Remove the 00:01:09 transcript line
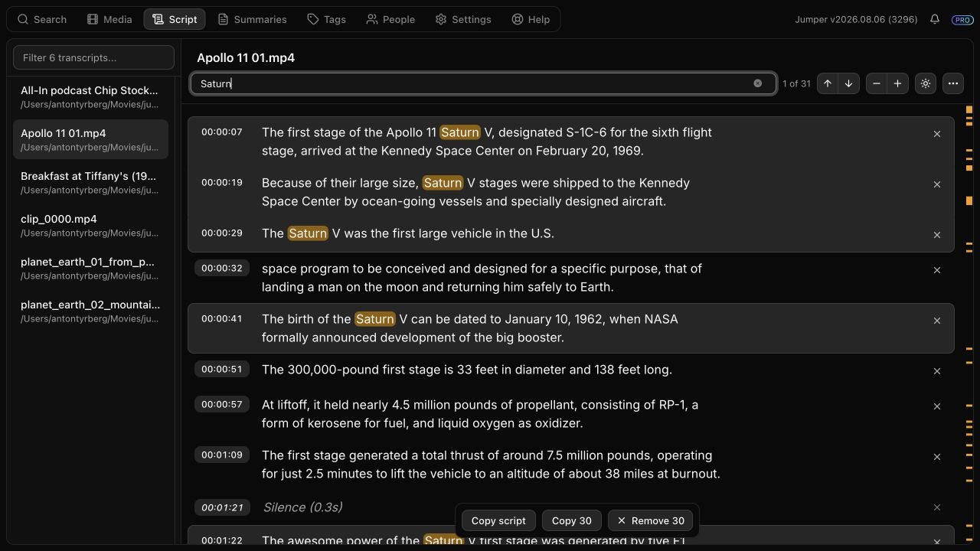 tap(937, 457)
